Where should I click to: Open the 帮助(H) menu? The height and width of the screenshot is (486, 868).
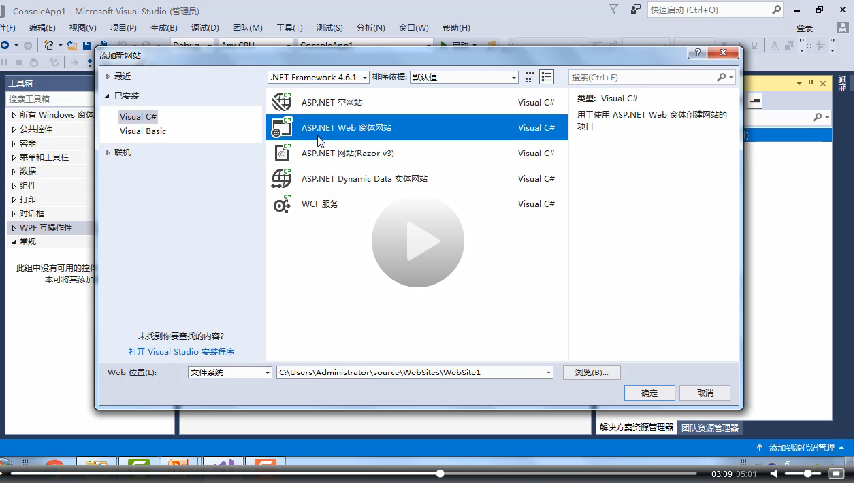456,28
